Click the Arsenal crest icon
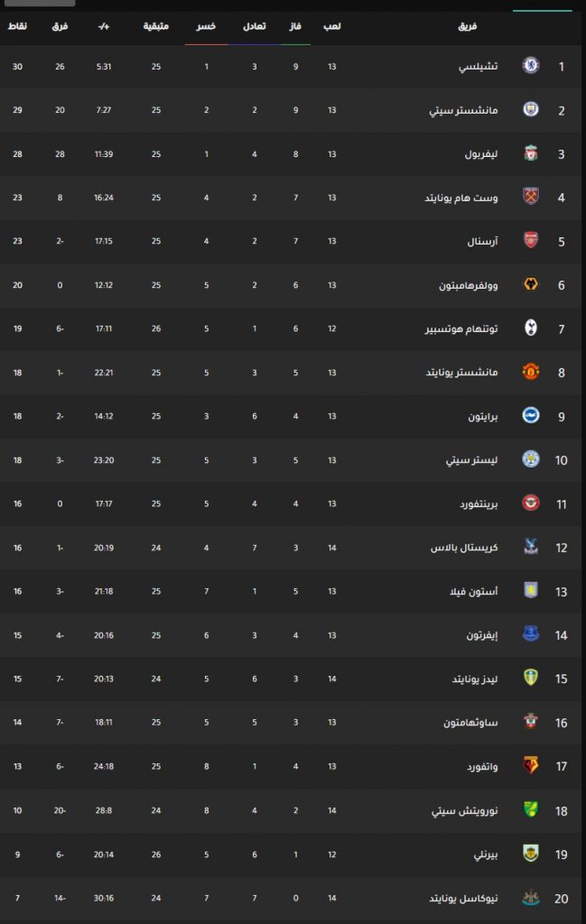This screenshot has width=586, height=924. click(x=531, y=240)
